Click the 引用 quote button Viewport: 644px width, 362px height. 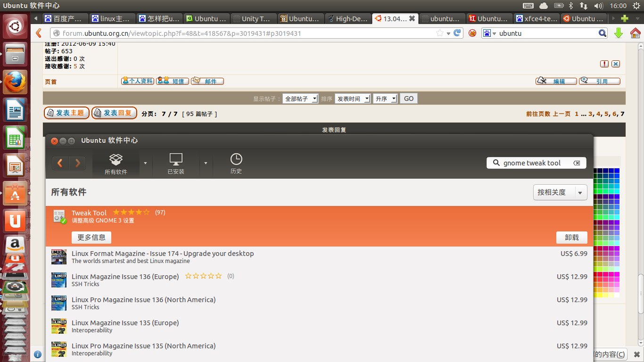coord(600,81)
